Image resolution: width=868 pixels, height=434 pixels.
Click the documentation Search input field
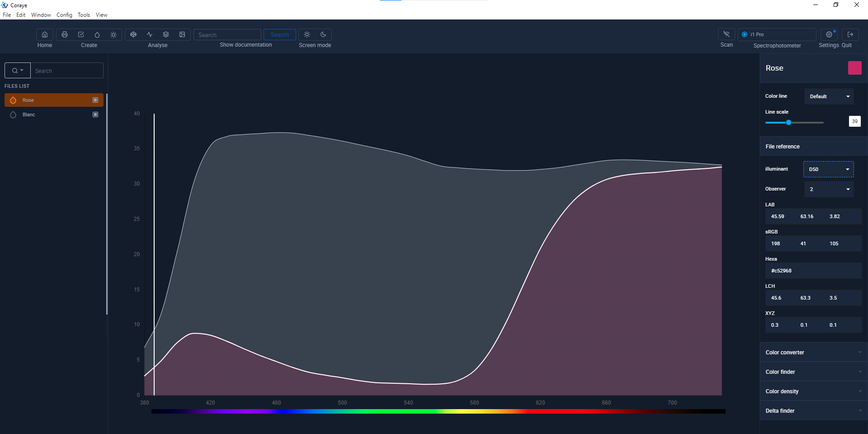click(x=227, y=34)
